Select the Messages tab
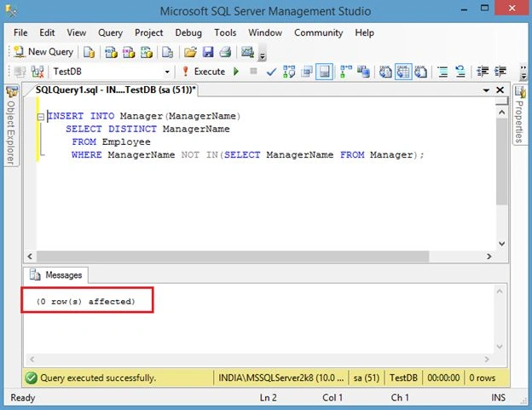The width and height of the screenshot is (532, 410). coord(56,275)
